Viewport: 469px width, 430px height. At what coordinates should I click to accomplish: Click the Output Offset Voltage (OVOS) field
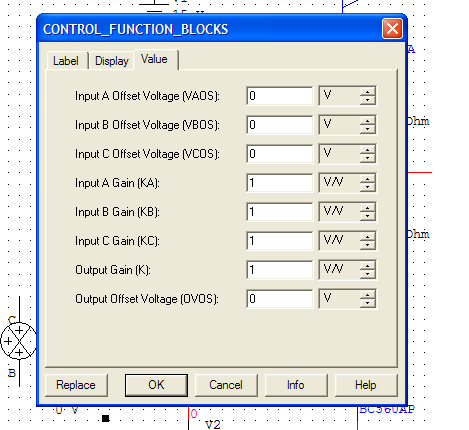tap(280, 299)
